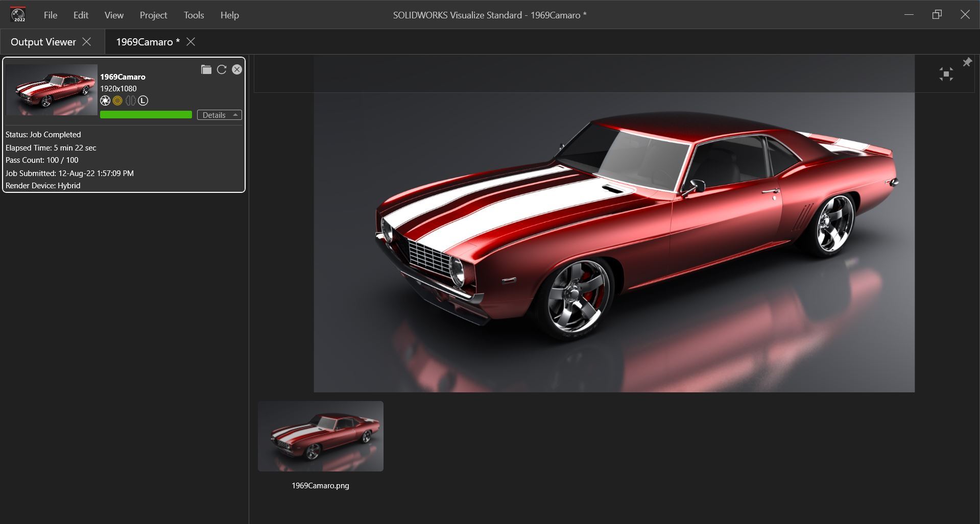Open the Tools menu
This screenshot has width=980, height=524.
coord(194,15)
